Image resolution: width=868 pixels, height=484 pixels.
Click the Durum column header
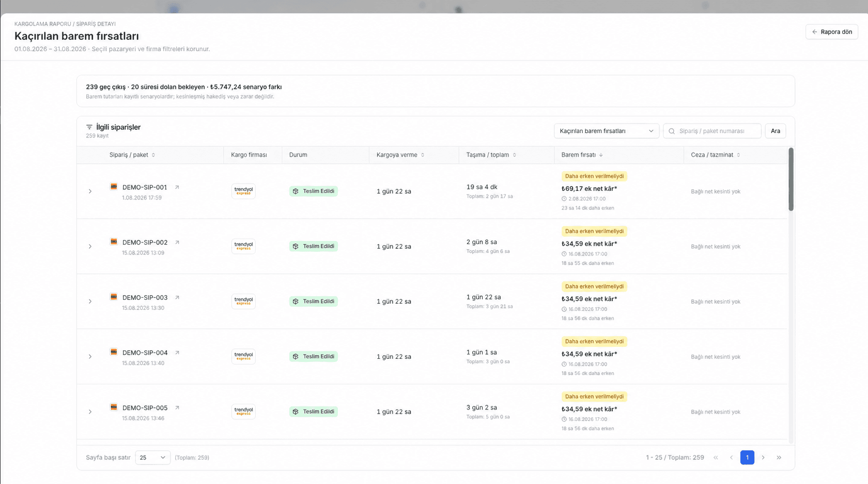[x=298, y=155]
